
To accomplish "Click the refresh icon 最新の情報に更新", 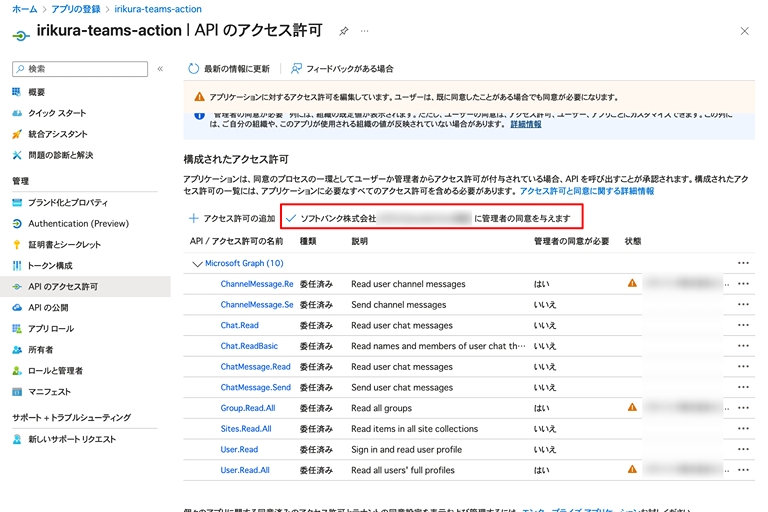I will pos(193,69).
